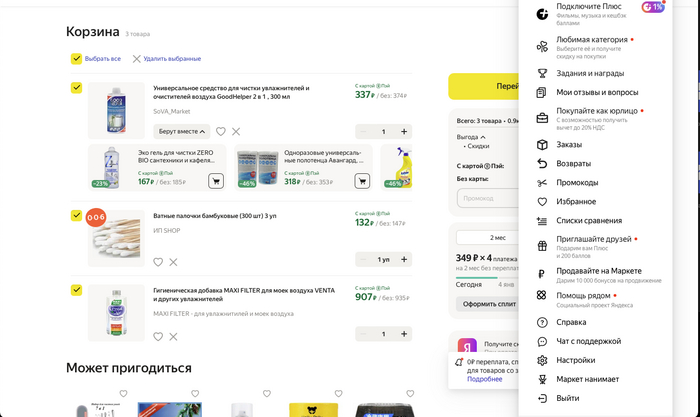Toggle the Выбрать все checkbox
This screenshot has width=700, height=417.
click(x=76, y=59)
